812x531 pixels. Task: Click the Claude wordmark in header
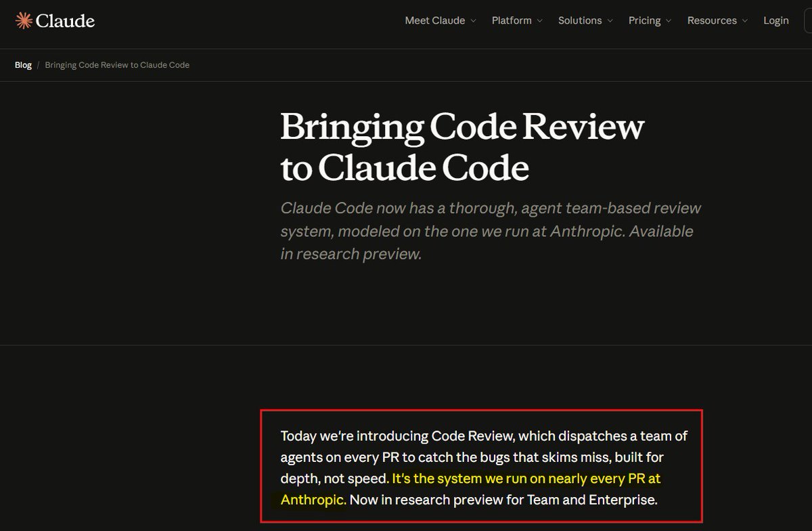(65, 21)
